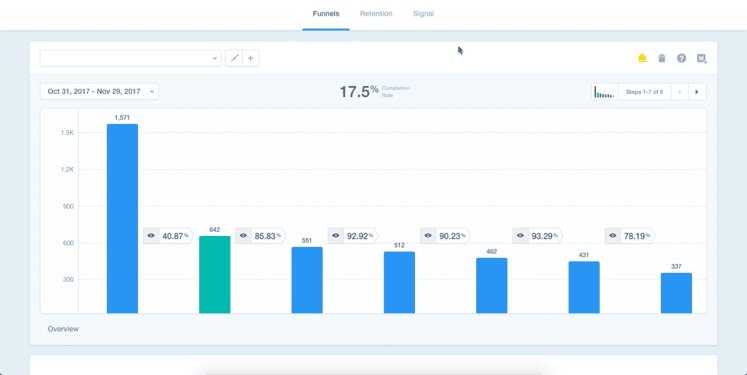
Task: Click the save bookmark icon
Action: (701, 58)
